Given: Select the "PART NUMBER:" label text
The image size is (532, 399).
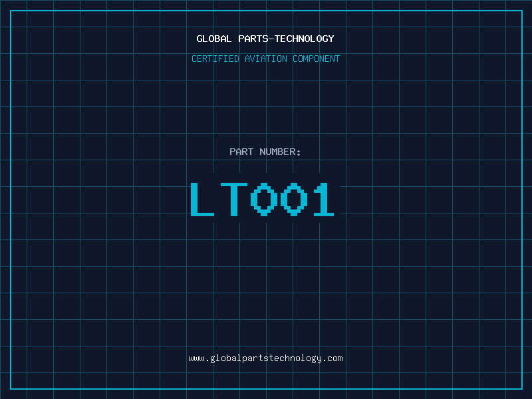Looking at the screenshot, I should coord(265,152).
